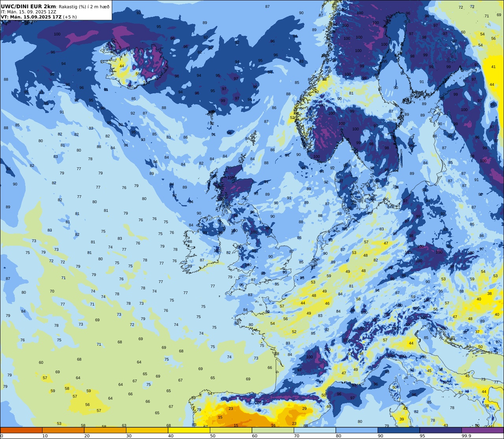
Task: Select the dark orange 0–10 legend swatch
Action: [21, 430]
